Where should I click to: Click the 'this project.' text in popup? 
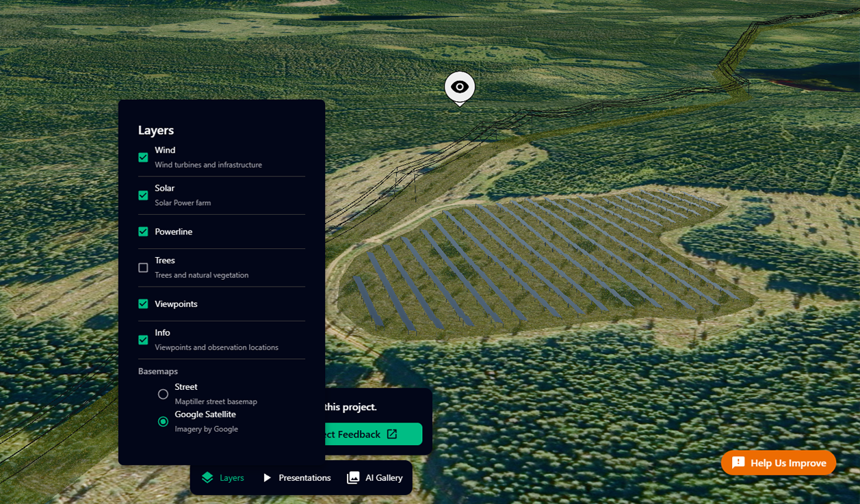click(350, 407)
